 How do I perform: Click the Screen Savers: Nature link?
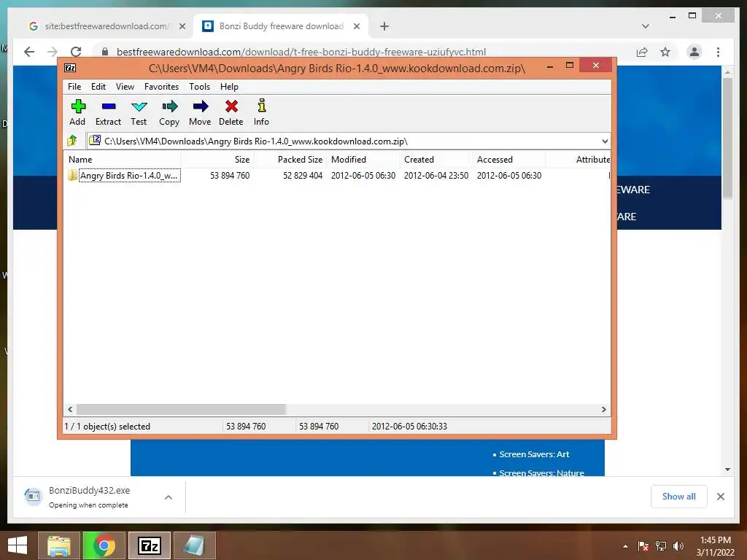click(x=542, y=472)
